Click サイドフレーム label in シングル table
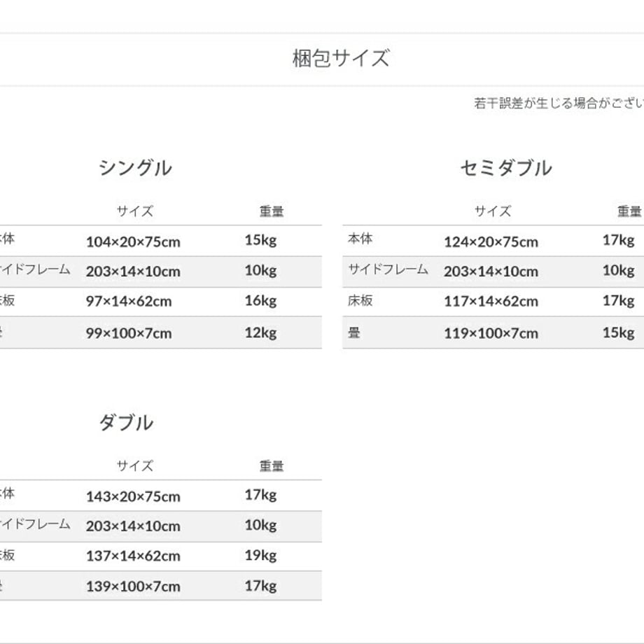Screen dimensions: 644x644 (35, 269)
